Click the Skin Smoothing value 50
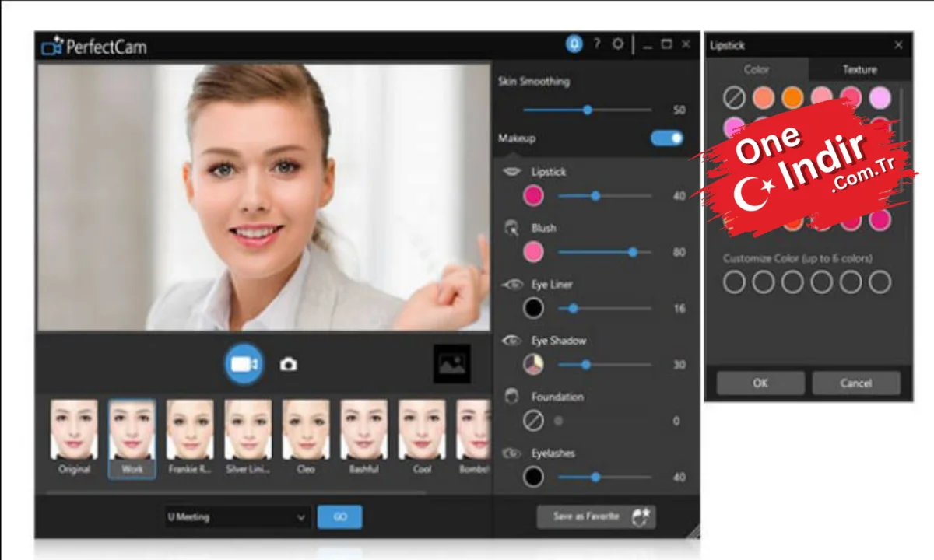Image resolution: width=934 pixels, height=560 pixels. (679, 110)
